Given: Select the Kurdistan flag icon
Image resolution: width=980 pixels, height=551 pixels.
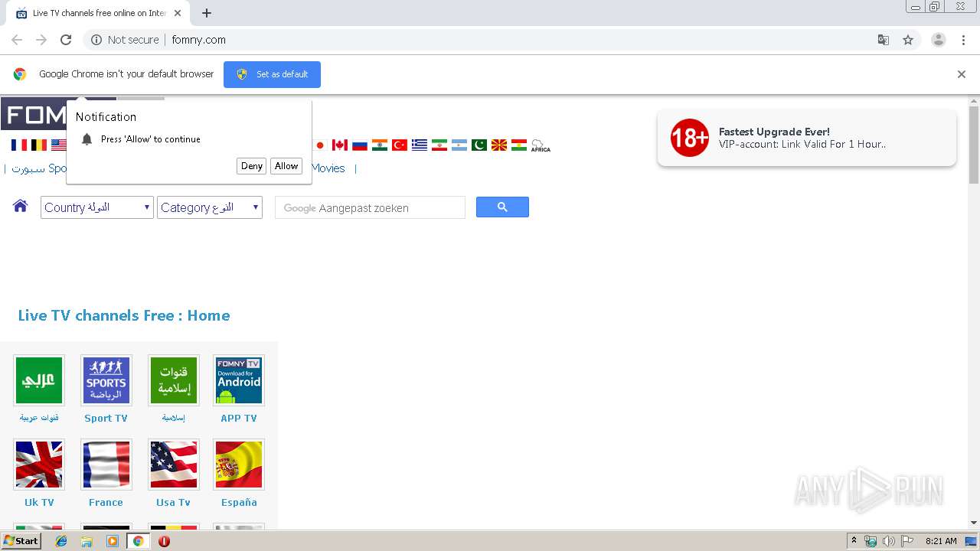Looking at the screenshot, I should [519, 145].
